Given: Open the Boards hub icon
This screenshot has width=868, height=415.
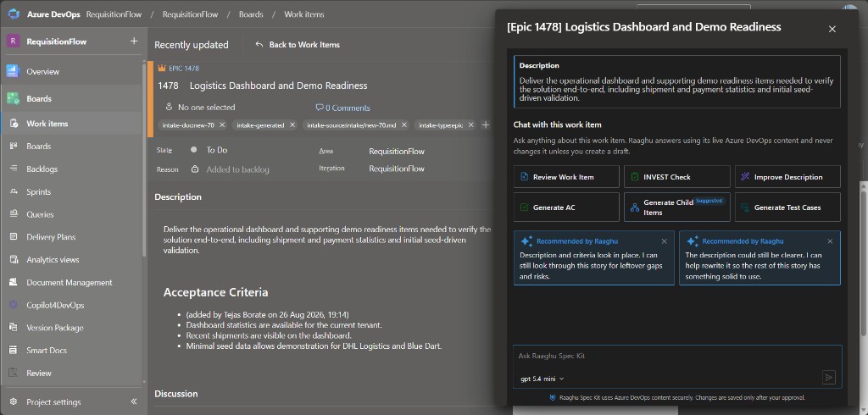Looking at the screenshot, I should point(14,98).
